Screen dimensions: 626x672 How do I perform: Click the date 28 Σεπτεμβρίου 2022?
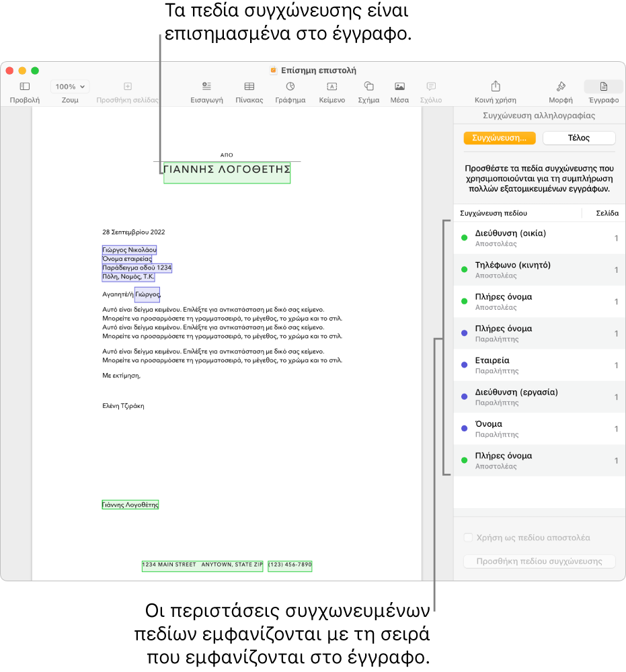point(133,233)
